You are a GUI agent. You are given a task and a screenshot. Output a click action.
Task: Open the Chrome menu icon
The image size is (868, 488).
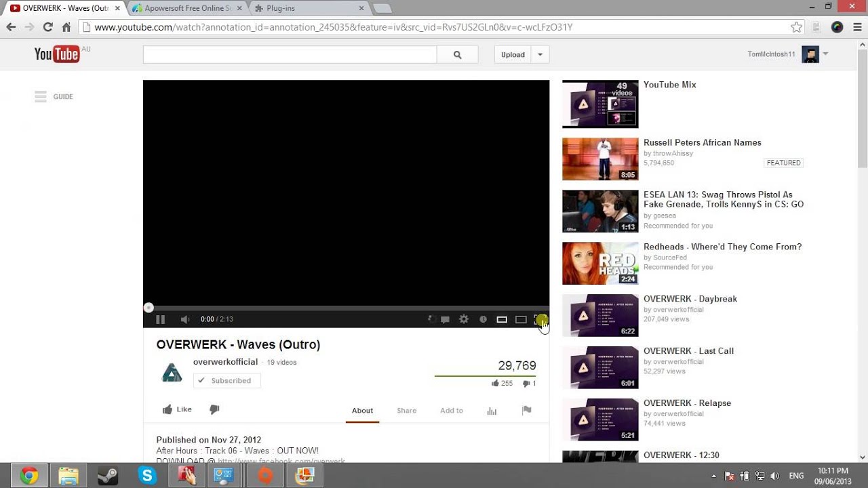click(x=856, y=27)
